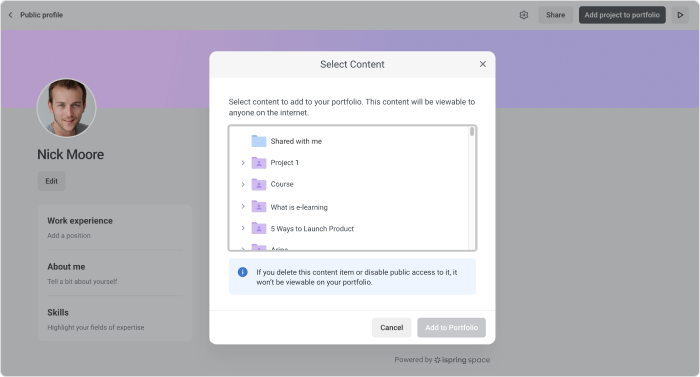Click the Edit profile button

[x=51, y=181]
